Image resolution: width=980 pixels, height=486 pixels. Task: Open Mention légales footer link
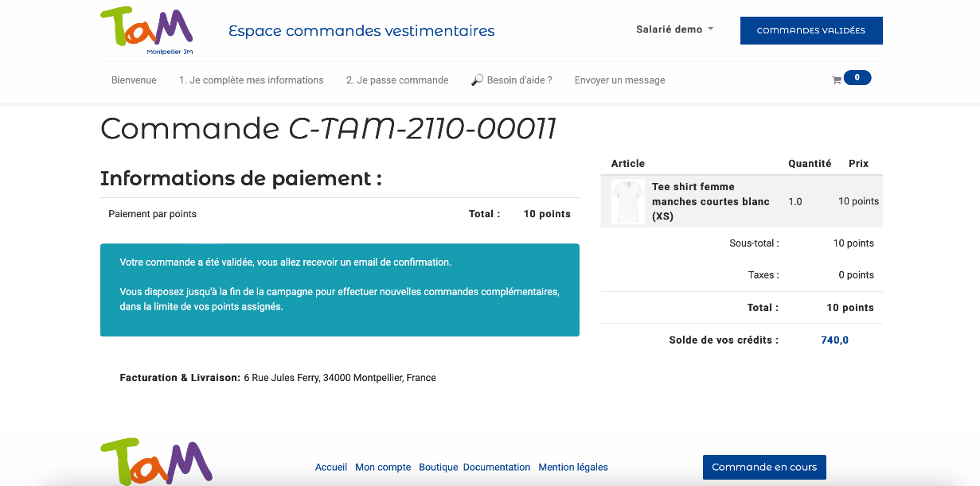572,468
